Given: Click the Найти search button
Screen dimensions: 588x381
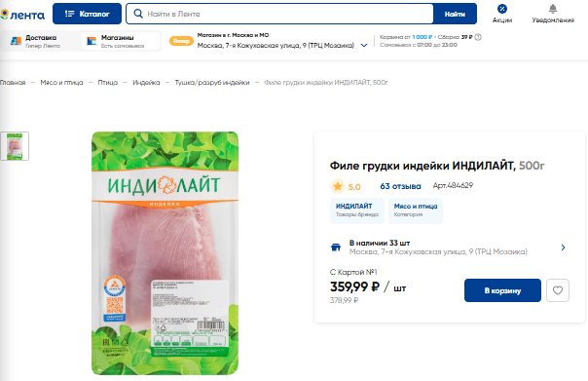Looking at the screenshot, I should (x=455, y=14).
